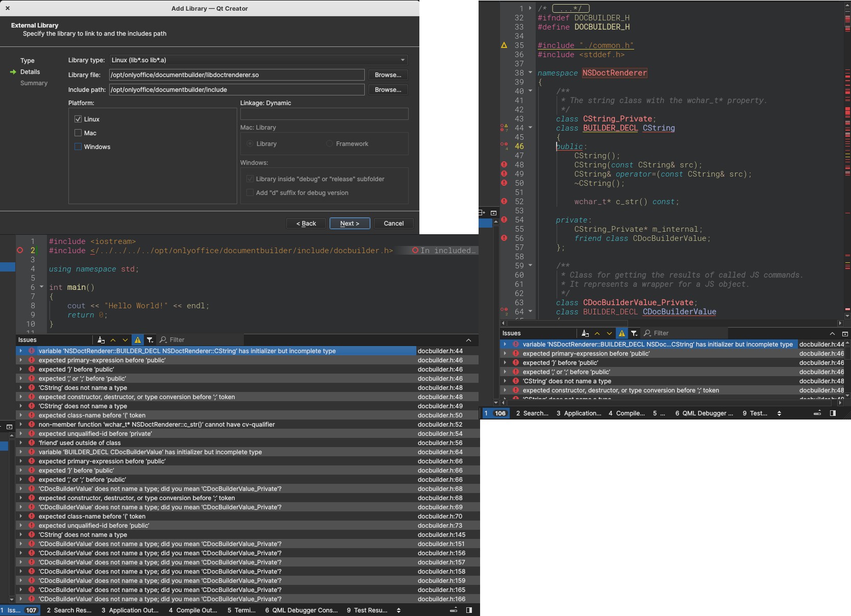Toggle progress details icon in left status bar
This screenshot has height=616, width=851.
453,610
